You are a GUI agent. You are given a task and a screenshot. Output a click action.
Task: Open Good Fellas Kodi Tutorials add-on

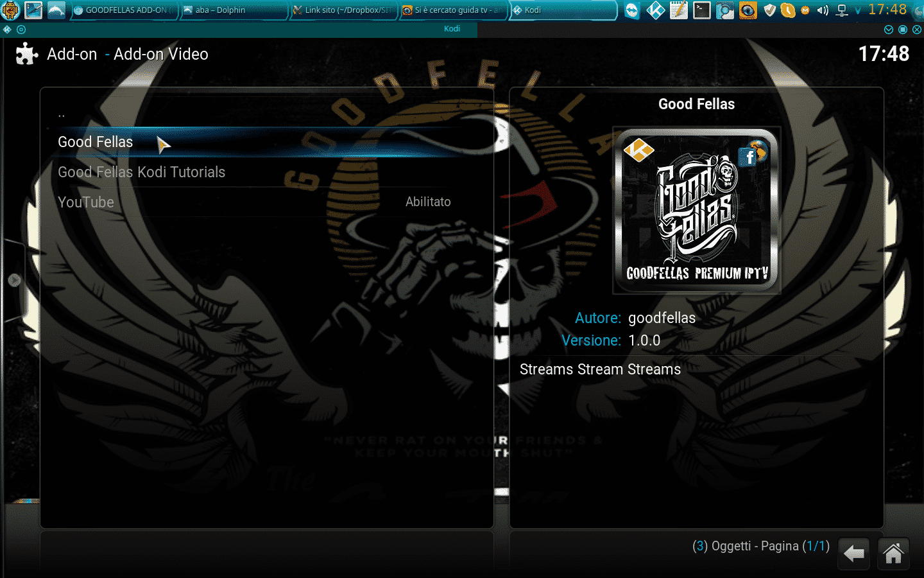coord(266,172)
